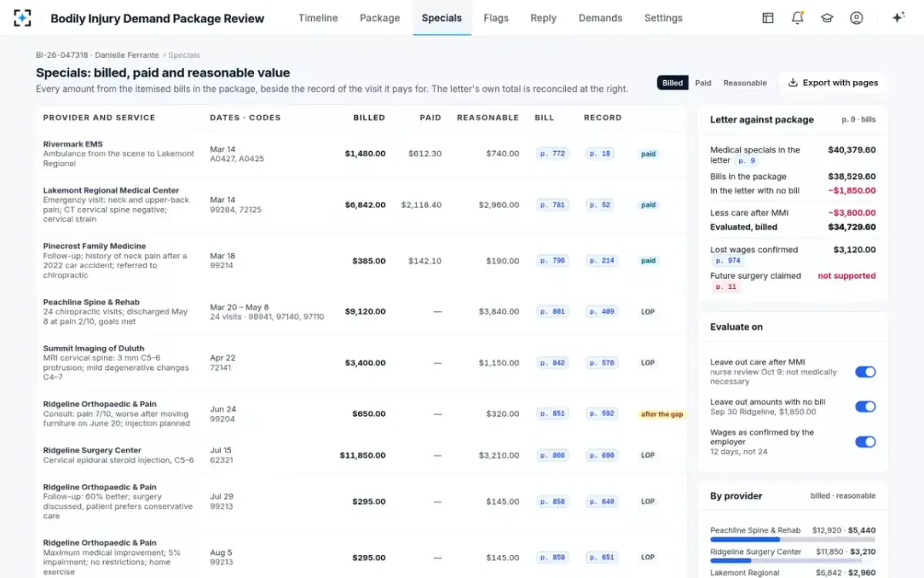Screen dimensions: 924x578
Task: Open bill page p. 772 for Rivermark EMS
Action: point(552,154)
